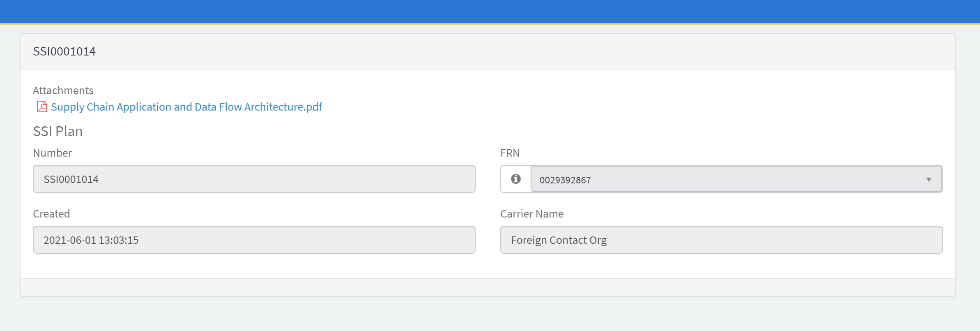
Task: Click the SSI Plan section heading
Action: pos(58,131)
